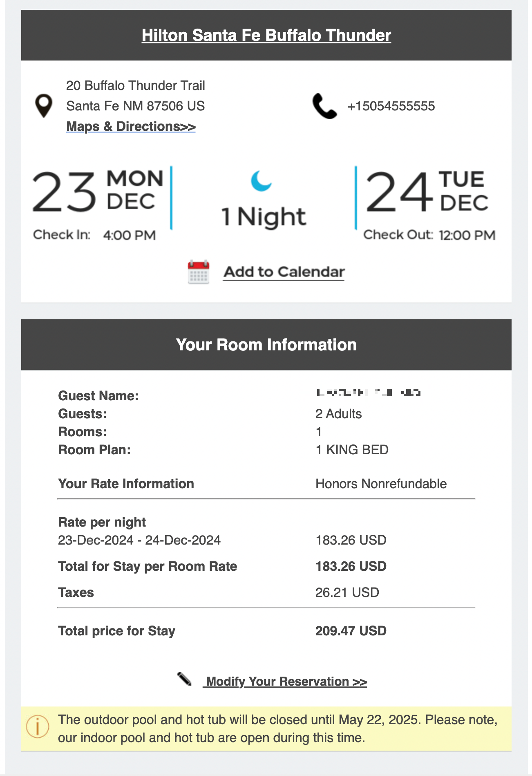
Task: Click the Honors Nonrefundable rate text
Action: coord(381,484)
